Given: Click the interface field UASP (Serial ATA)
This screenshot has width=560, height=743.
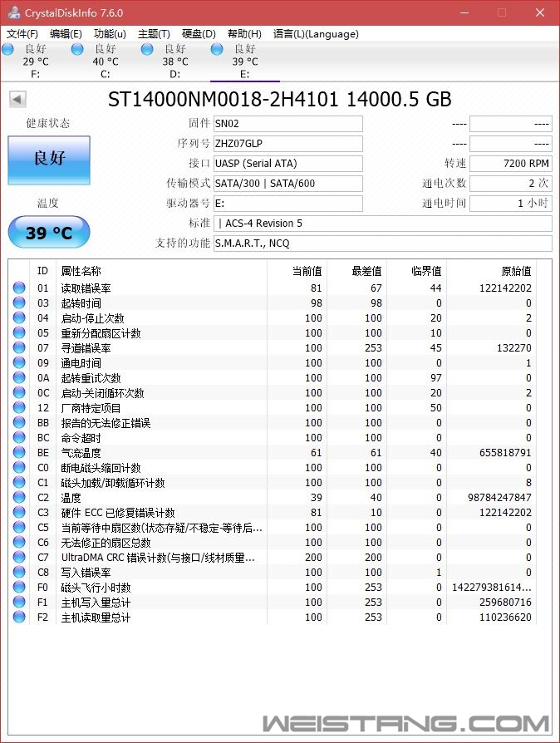Looking at the screenshot, I should tap(288, 164).
